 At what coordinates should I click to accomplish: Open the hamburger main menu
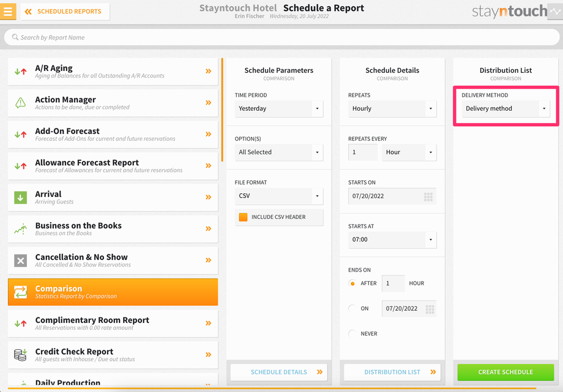(x=8, y=11)
